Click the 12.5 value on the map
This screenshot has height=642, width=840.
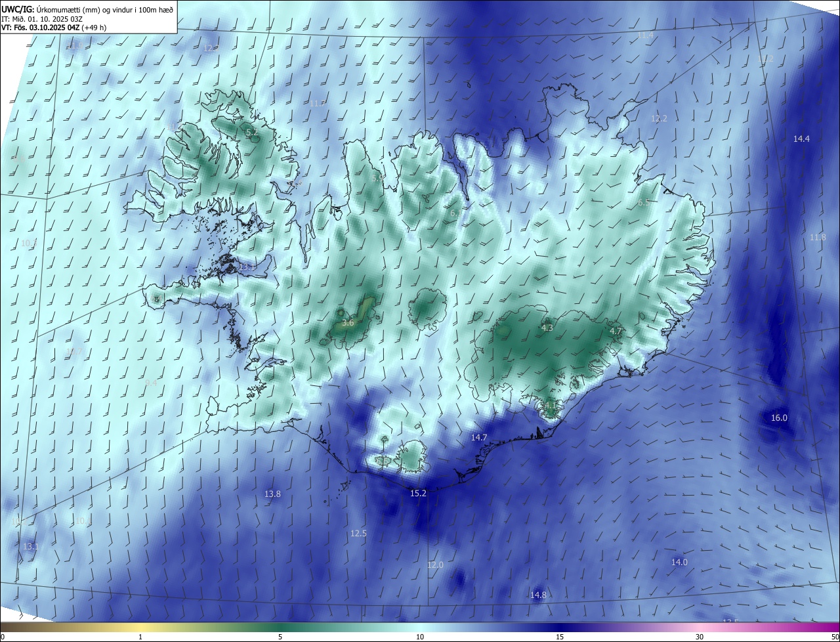pyautogui.click(x=358, y=534)
